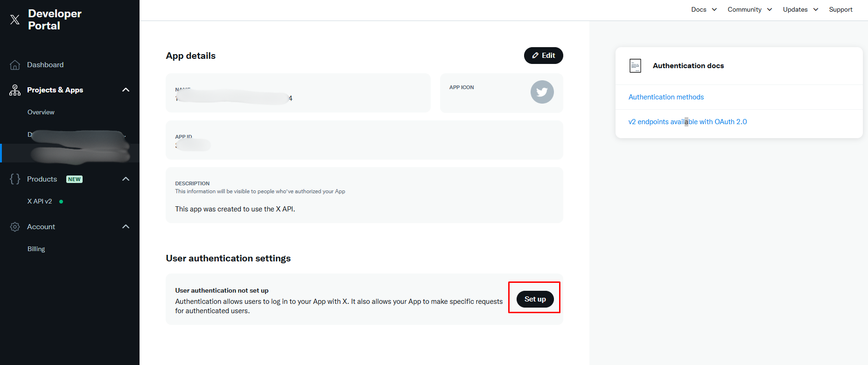Click the Products curly braces icon

pyautogui.click(x=15, y=179)
